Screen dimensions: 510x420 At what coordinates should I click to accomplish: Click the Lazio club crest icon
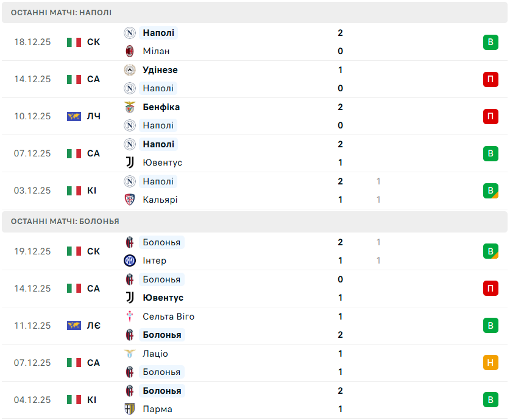pyautogui.click(x=130, y=354)
